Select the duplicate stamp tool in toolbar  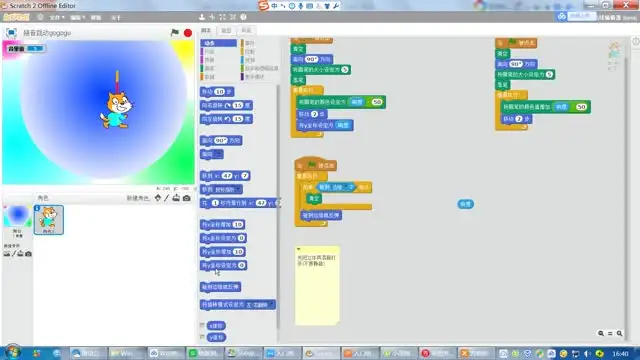[202, 17]
